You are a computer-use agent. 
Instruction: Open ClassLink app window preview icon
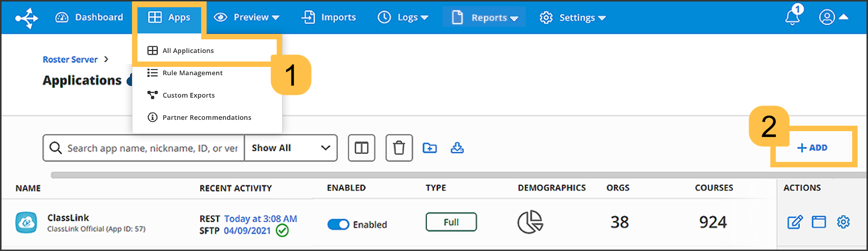tap(819, 222)
